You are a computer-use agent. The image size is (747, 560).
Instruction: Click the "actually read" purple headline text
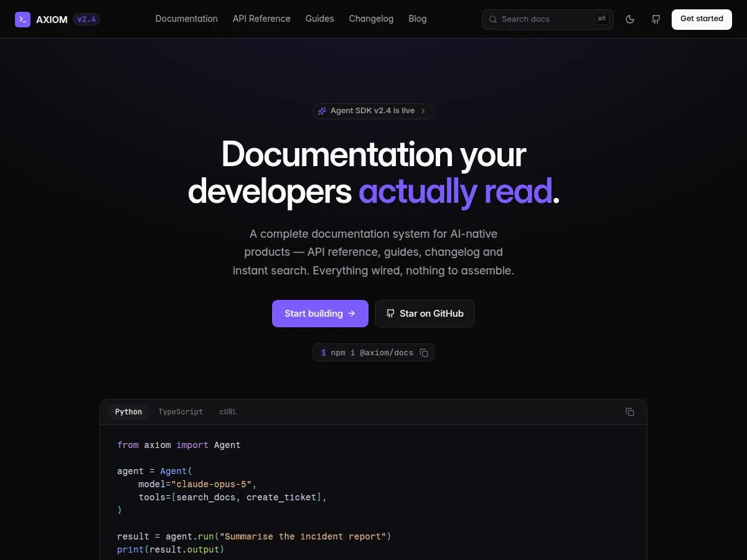(x=456, y=191)
